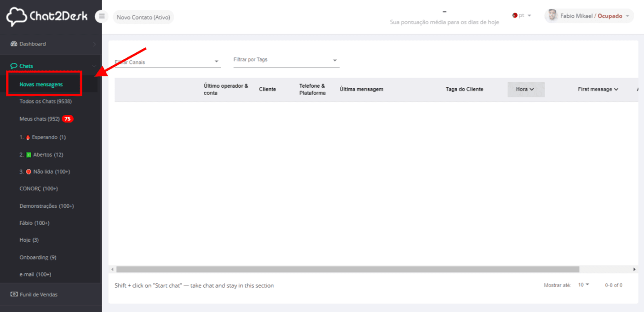The image size is (644, 312).
Task: Open the e-mail (100+) chat list
Action: pyautogui.click(x=35, y=275)
